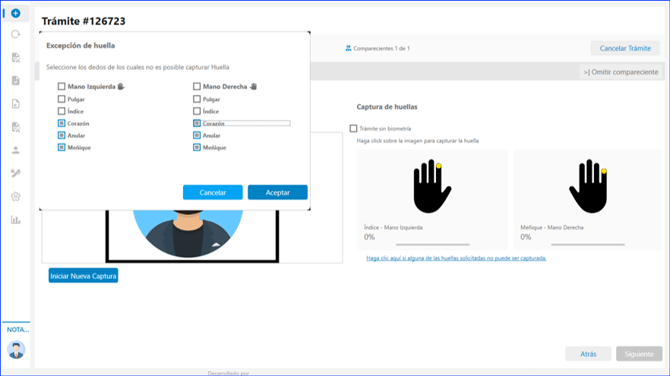This screenshot has height=376, width=670.
Task: Uncheck Corazón under Mano Izquierda
Action: [62, 123]
